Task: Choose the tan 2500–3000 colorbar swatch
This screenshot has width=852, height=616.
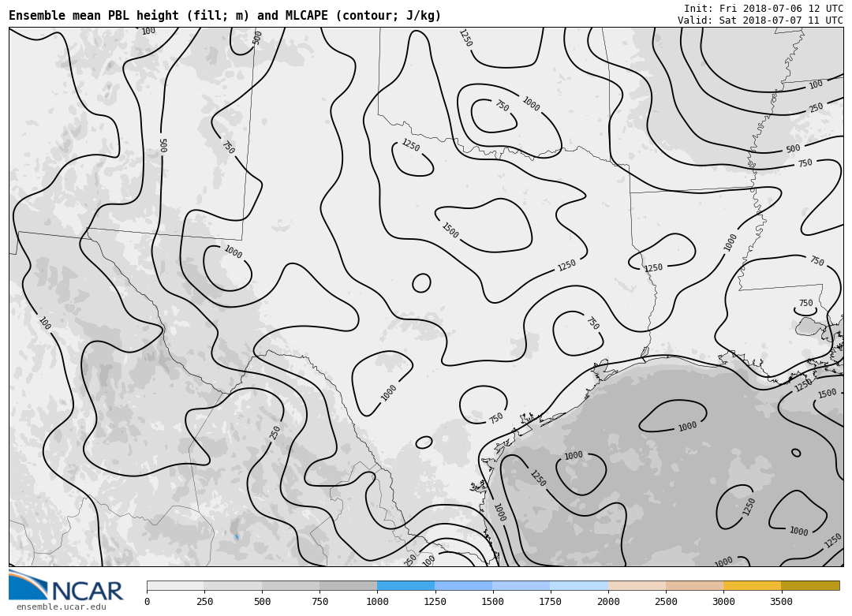Action: click(694, 586)
